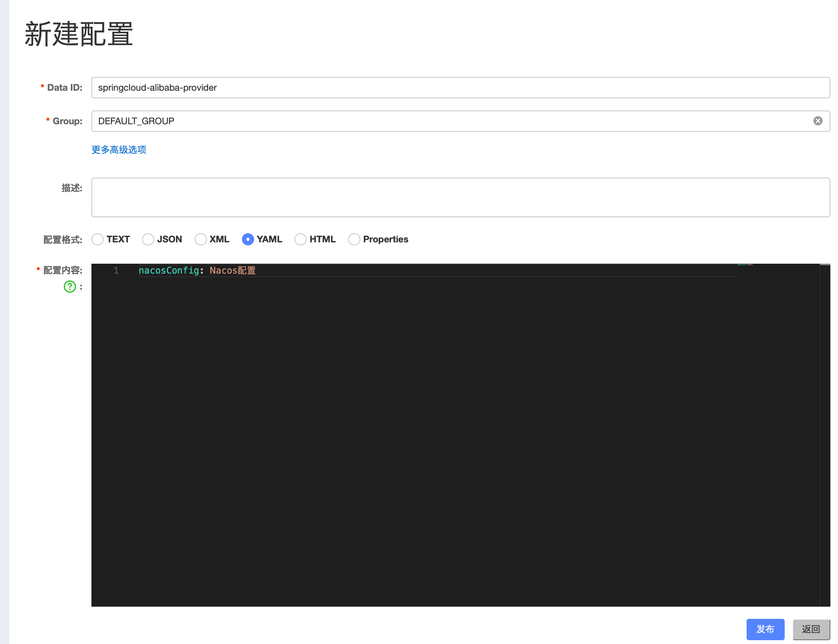Expand 更多高级选项 advanced options link

119,150
